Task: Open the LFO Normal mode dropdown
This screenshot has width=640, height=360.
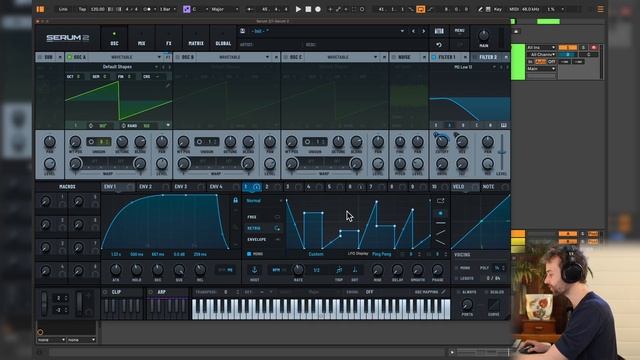Action: pos(264,201)
